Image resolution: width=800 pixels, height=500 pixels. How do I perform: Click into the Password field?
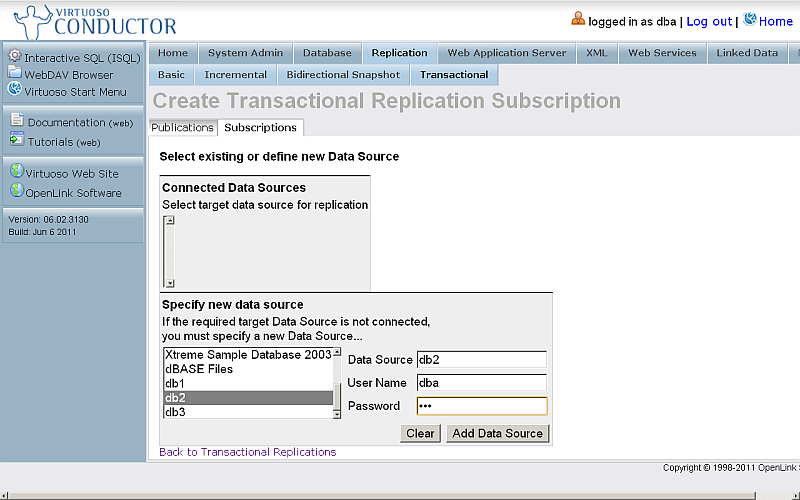tap(481, 406)
